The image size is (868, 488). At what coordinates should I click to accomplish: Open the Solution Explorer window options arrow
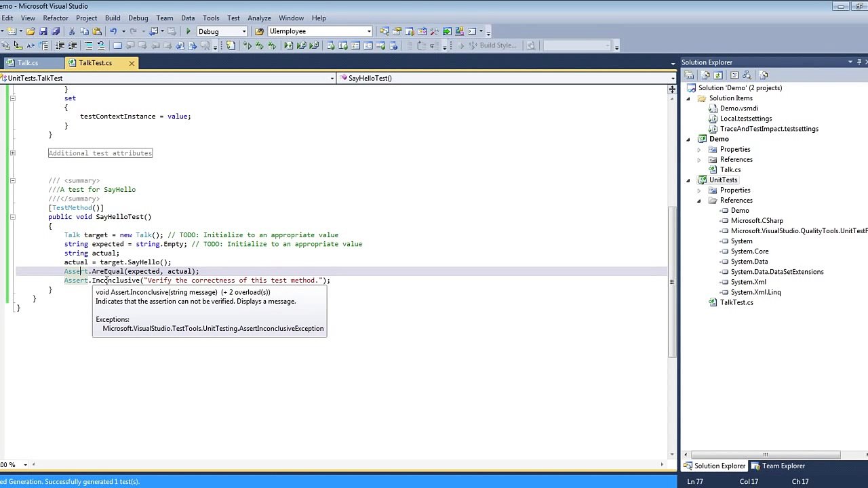click(850, 62)
